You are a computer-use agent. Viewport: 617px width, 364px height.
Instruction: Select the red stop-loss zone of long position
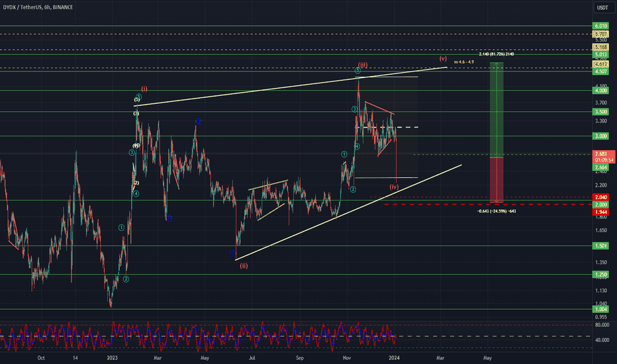coord(497,180)
